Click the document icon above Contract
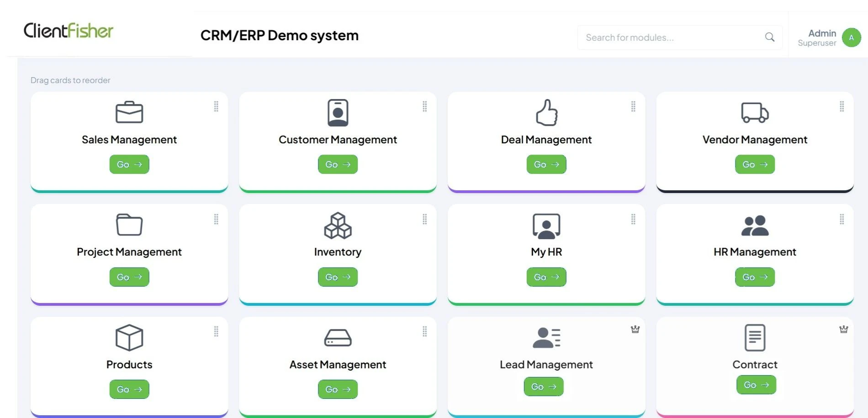 click(754, 337)
